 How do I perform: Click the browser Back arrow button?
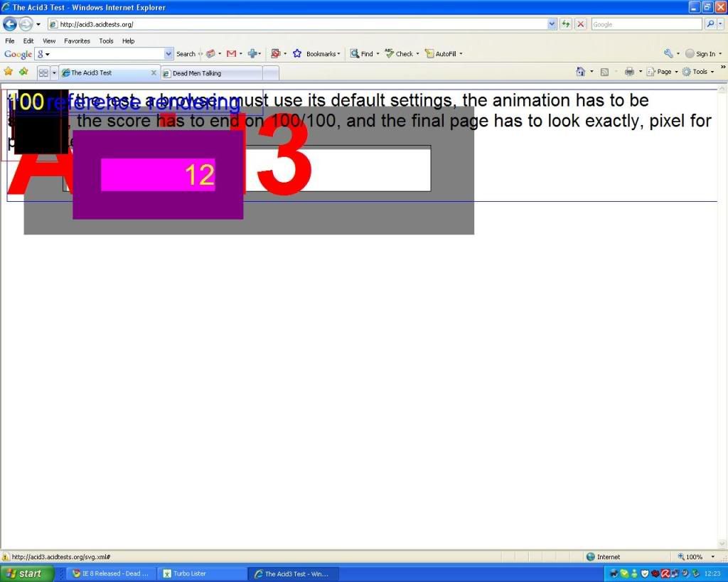(x=10, y=24)
